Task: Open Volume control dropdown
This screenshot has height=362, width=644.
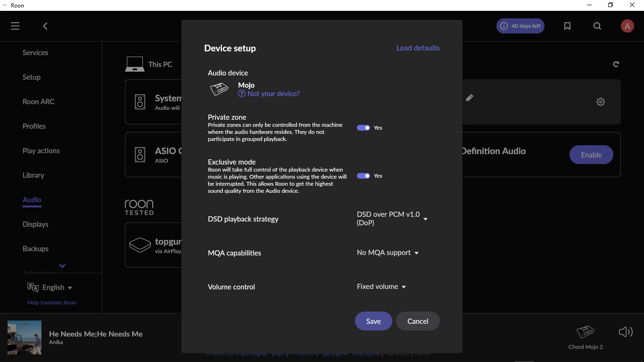Action: tap(381, 287)
